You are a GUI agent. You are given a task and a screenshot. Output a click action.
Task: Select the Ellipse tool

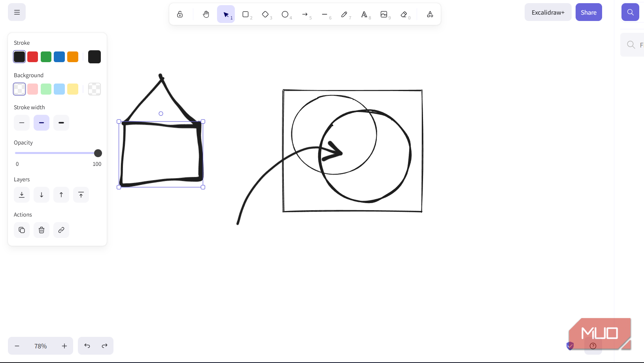(285, 14)
